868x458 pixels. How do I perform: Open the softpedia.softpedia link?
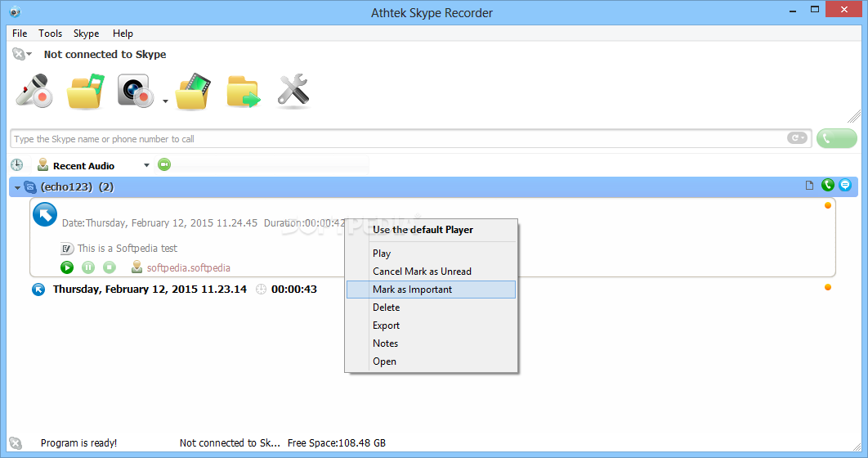pyautogui.click(x=188, y=268)
